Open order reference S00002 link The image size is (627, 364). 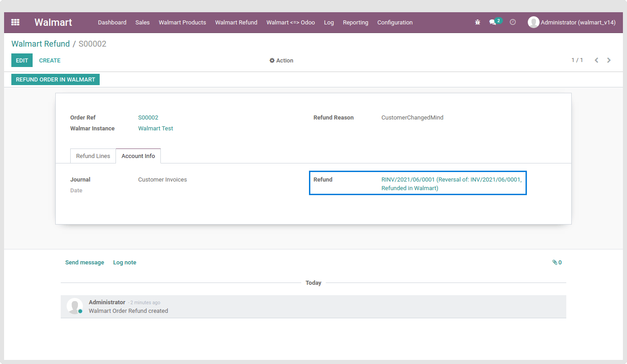(148, 117)
